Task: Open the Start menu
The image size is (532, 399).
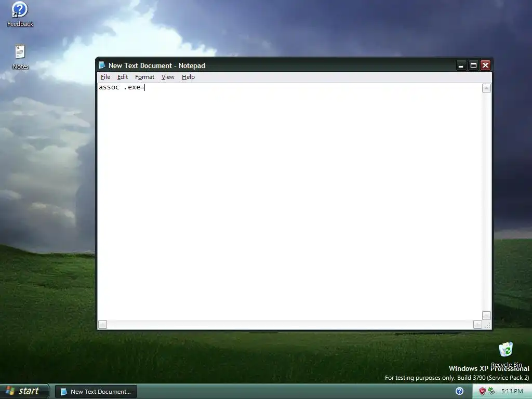Action: 24,391
